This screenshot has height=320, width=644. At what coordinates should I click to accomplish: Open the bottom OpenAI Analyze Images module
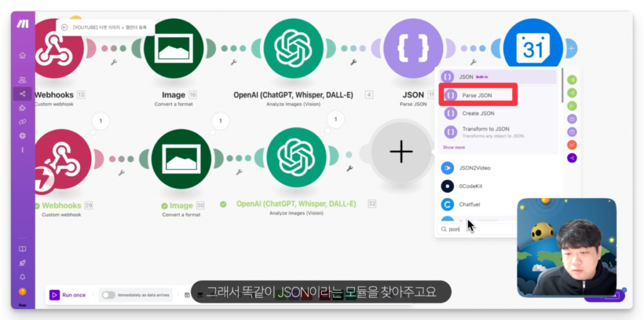point(296,153)
